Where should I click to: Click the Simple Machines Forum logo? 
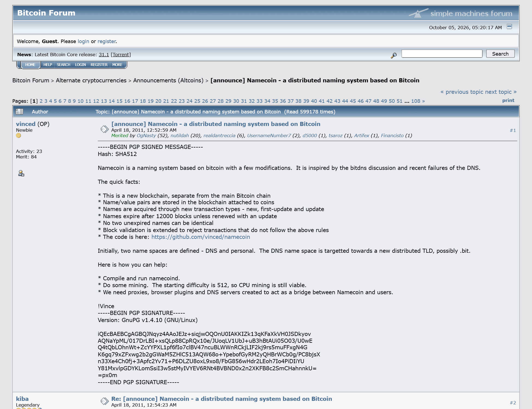coord(461,13)
